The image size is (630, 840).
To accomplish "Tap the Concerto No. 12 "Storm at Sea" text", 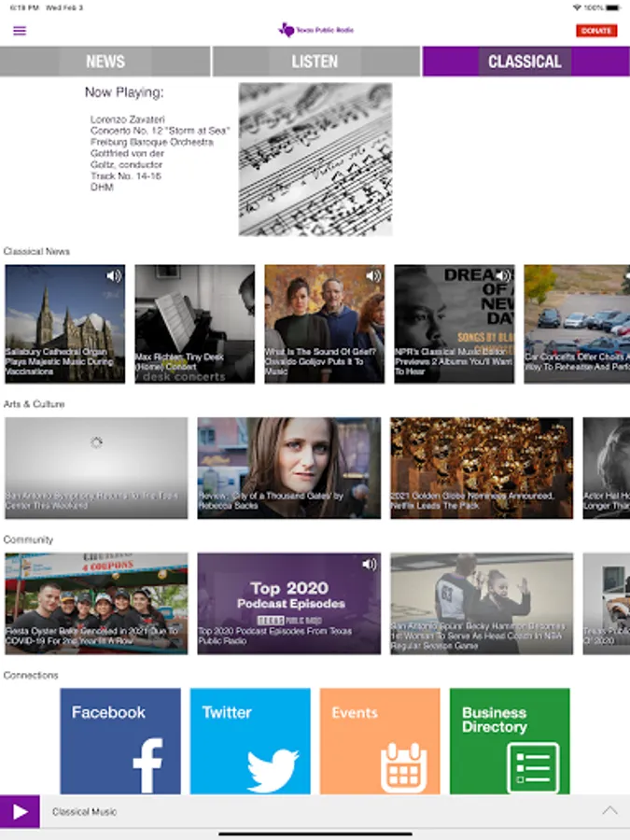I will pyautogui.click(x=160, y=131).
